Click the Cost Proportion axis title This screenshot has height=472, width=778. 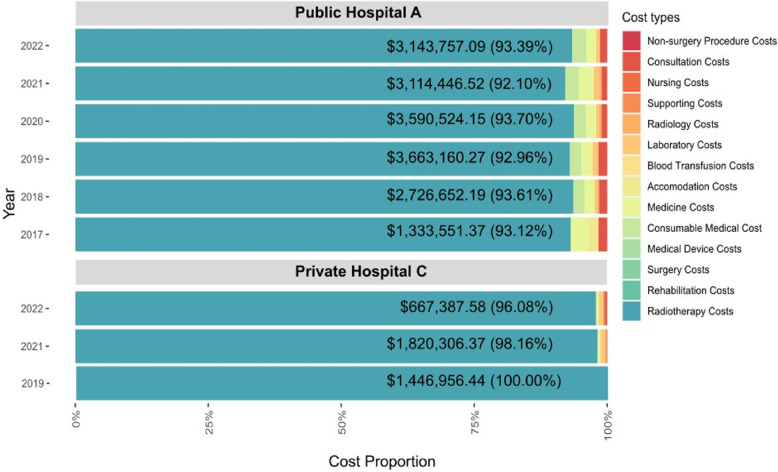point(382,461)
